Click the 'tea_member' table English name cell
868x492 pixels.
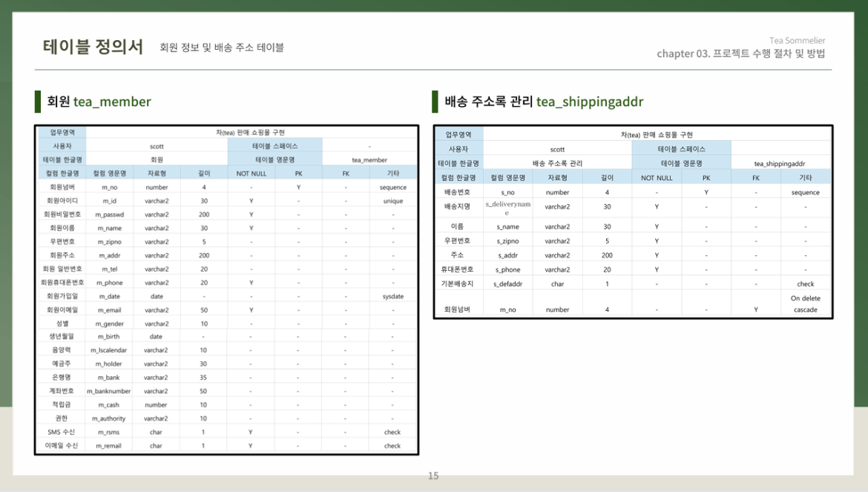[369, 160]
